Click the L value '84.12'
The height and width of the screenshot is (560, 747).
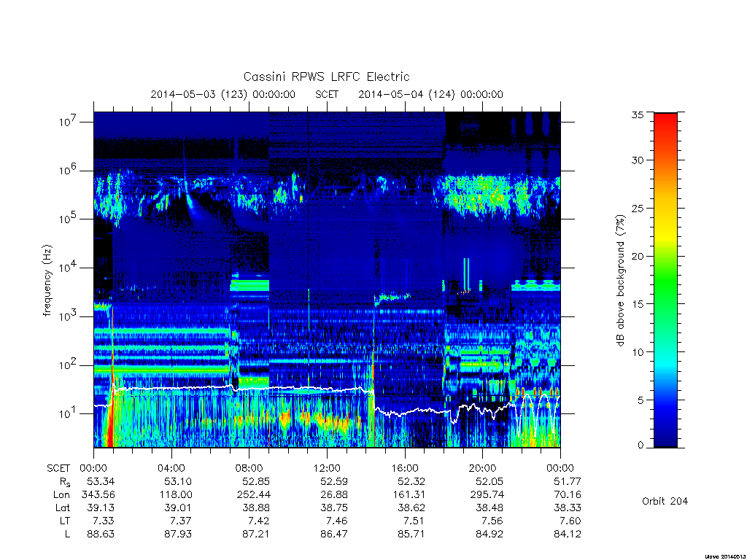click(568, 534)
